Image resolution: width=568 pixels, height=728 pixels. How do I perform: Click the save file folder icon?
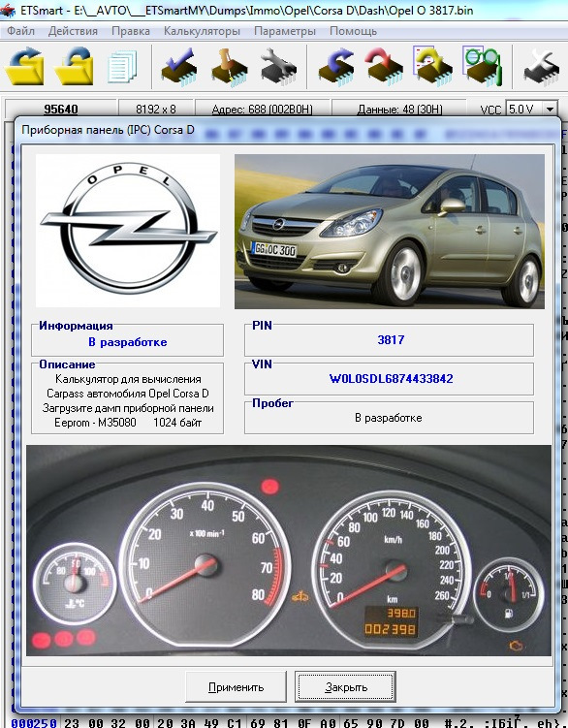pos(75,66)
